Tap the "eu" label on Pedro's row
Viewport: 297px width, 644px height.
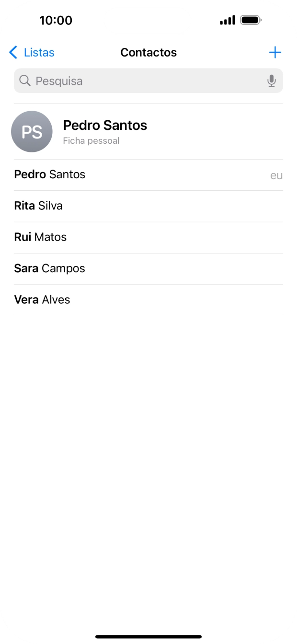pos(276,175)
